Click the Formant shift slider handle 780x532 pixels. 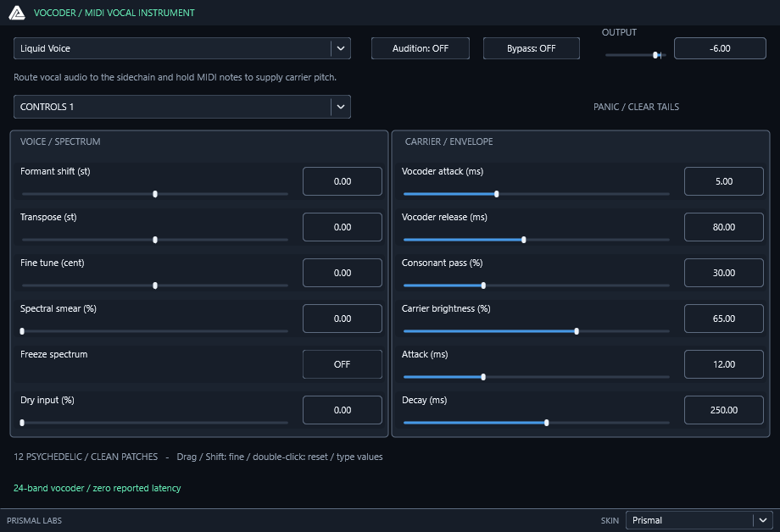[155, 194]
